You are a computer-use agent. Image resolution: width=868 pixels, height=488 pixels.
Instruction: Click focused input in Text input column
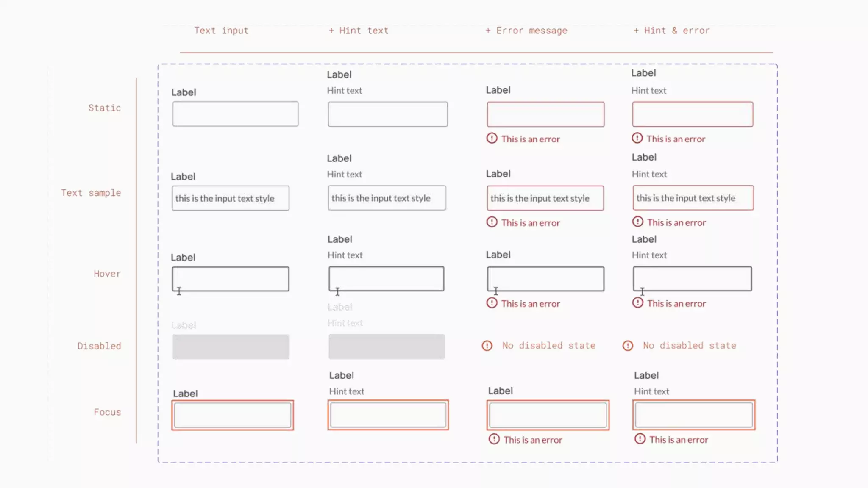click(x=232, y=415)
